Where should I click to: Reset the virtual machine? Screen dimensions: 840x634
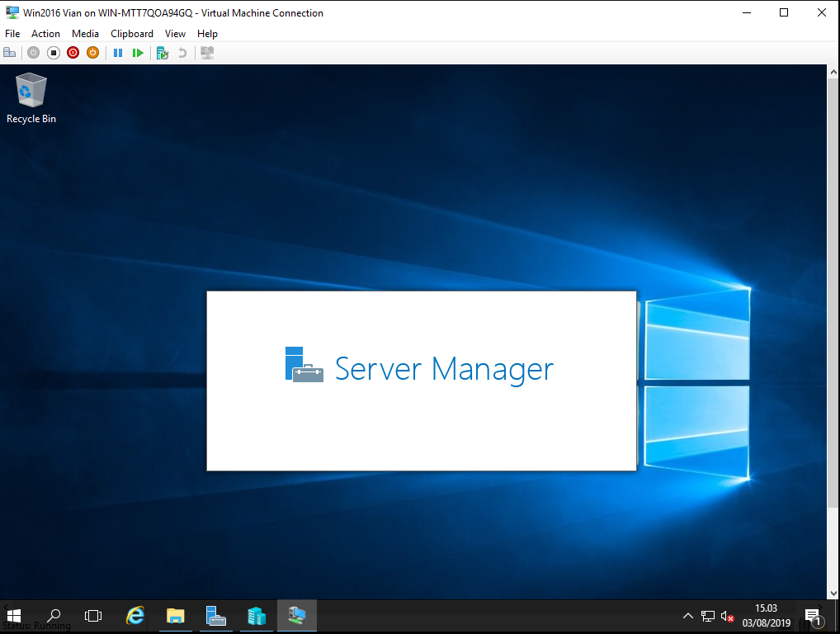click(138, 52)
